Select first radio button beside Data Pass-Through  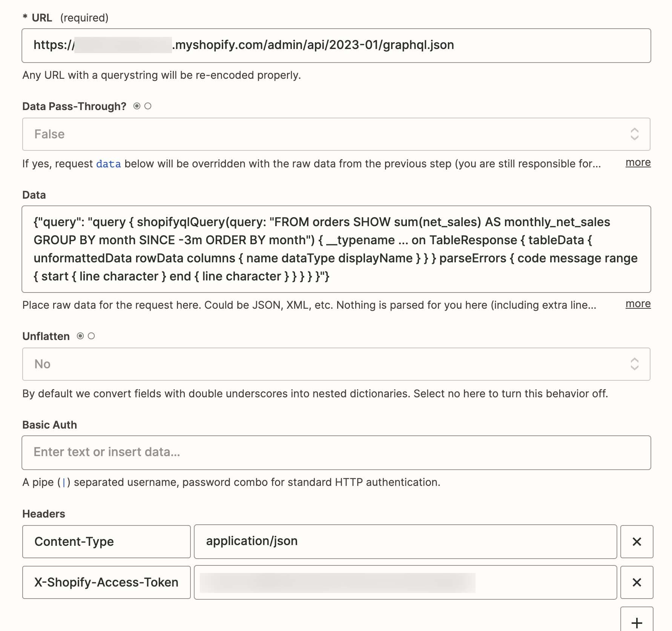click(137, 106)
